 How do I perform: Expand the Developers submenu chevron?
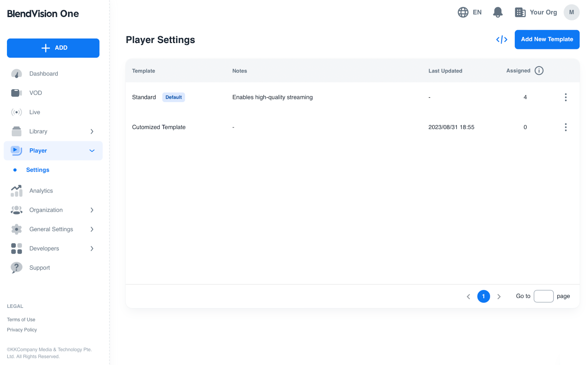tap(92, 249)
